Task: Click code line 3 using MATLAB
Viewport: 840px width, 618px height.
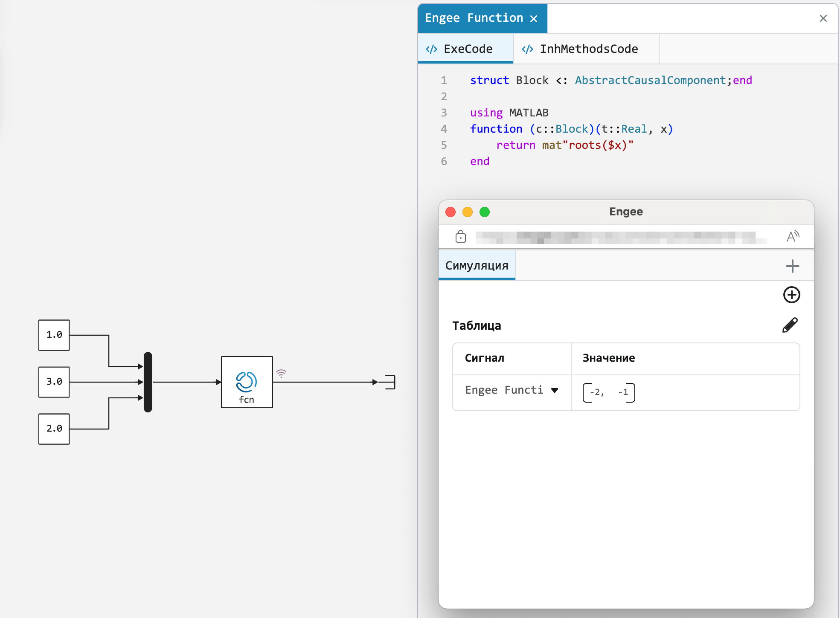Action: (509, 113)
